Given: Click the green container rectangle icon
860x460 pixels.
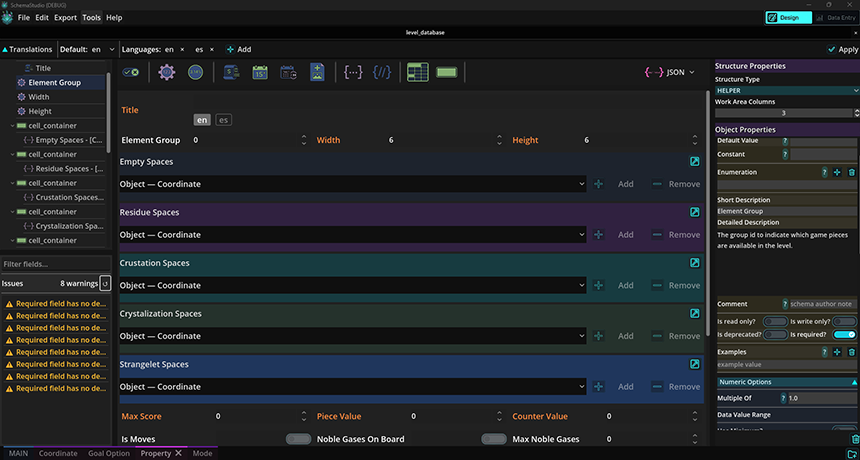Looking at the screenshot, I should (x=446, y=72).
